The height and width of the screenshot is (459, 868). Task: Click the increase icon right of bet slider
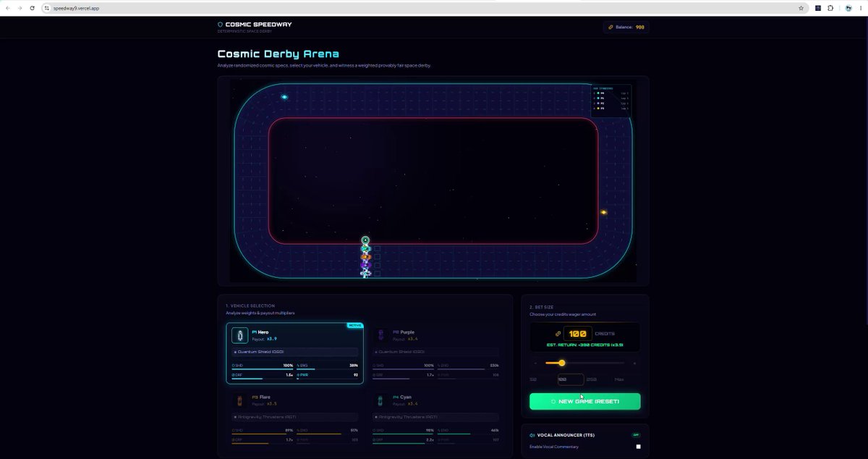click(634, 363)
